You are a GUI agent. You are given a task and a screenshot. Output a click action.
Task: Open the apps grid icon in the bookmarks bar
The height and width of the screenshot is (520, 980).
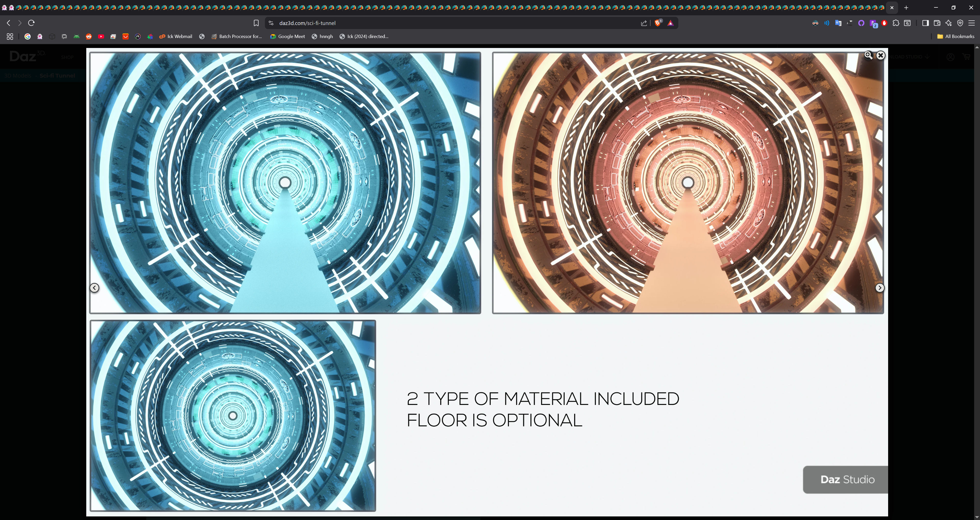[10, 36]
